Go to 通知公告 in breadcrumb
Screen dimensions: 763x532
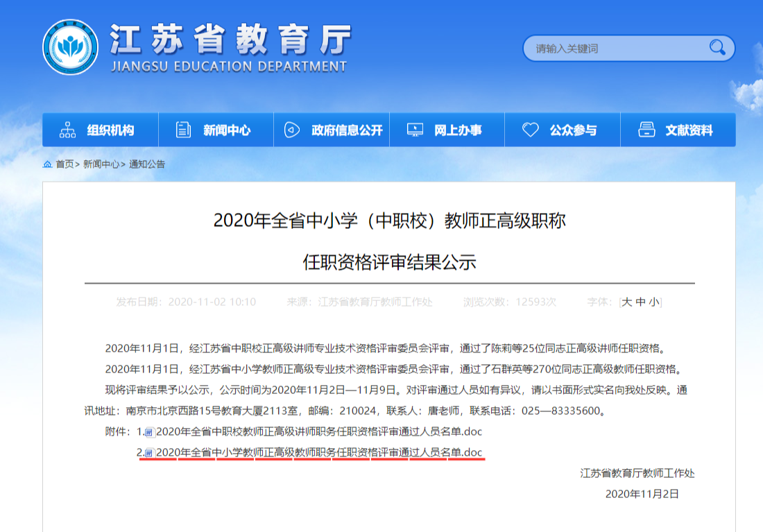pos(147,164)
